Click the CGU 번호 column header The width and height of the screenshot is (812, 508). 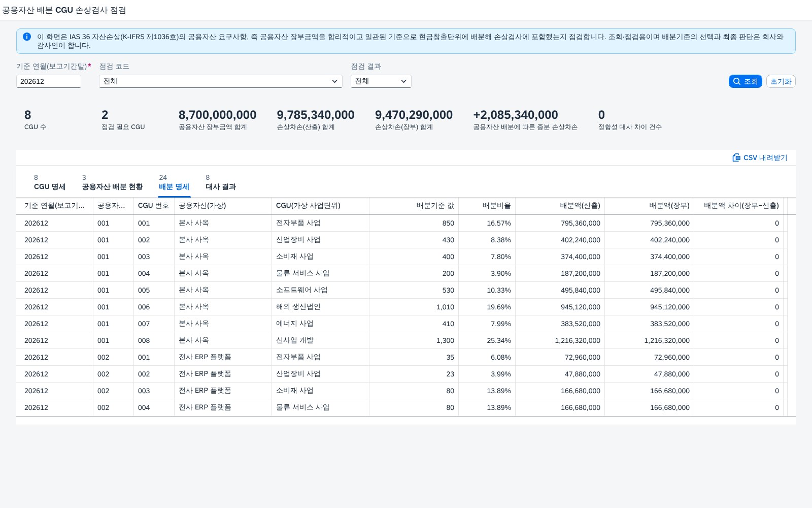click(x=153, y=206)
